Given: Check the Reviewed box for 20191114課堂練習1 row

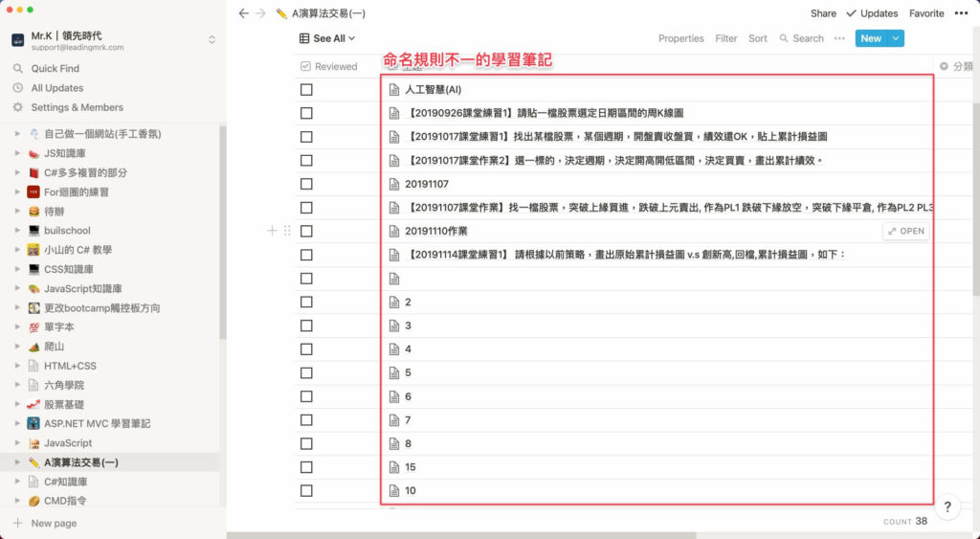Looking at the screenshot, I should (x=306, y=255).
